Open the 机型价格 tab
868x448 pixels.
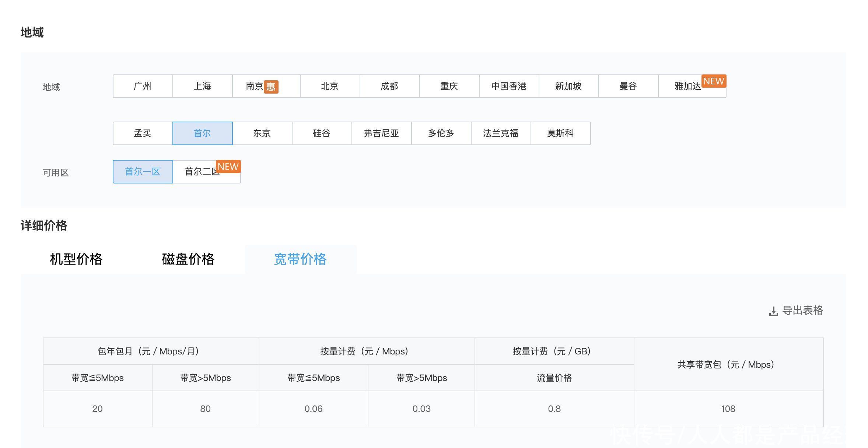[x=76, y=259]
